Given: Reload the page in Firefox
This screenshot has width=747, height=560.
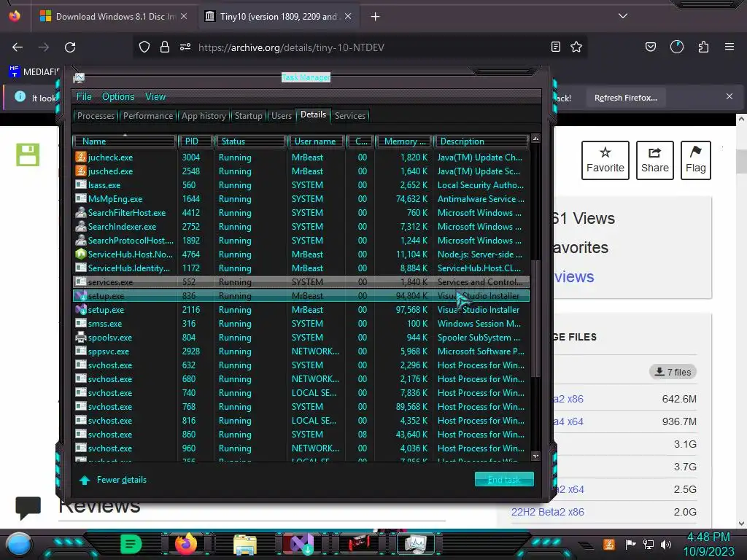Looking at the screenshot, I should pyautogui.click(x=70, y=47).
